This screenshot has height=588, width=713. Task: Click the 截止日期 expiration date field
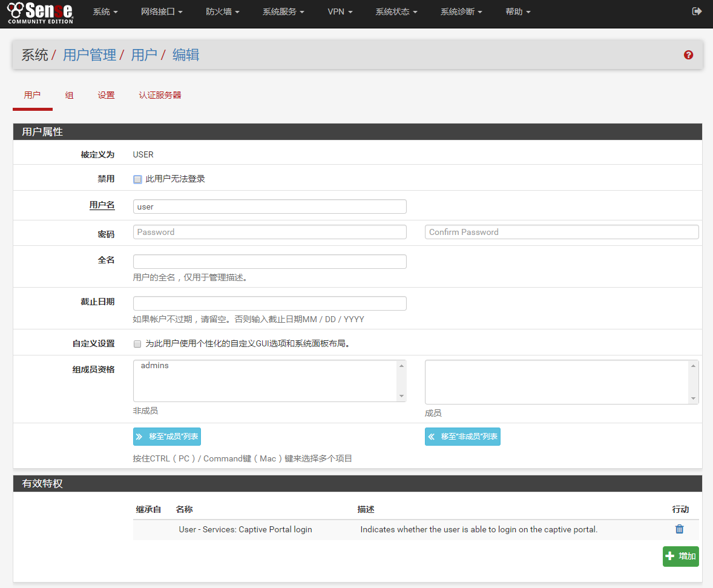[x=269, y=303]
